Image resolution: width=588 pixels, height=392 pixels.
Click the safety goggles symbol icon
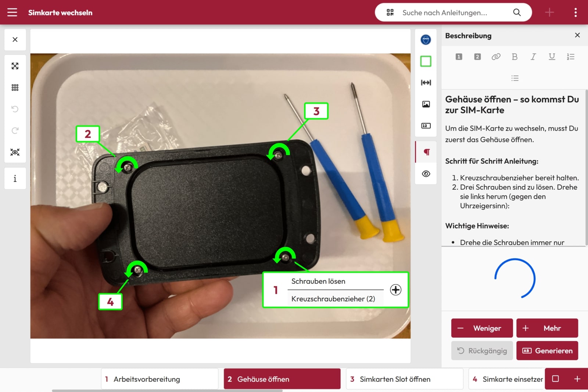click(x=426, y=40)
